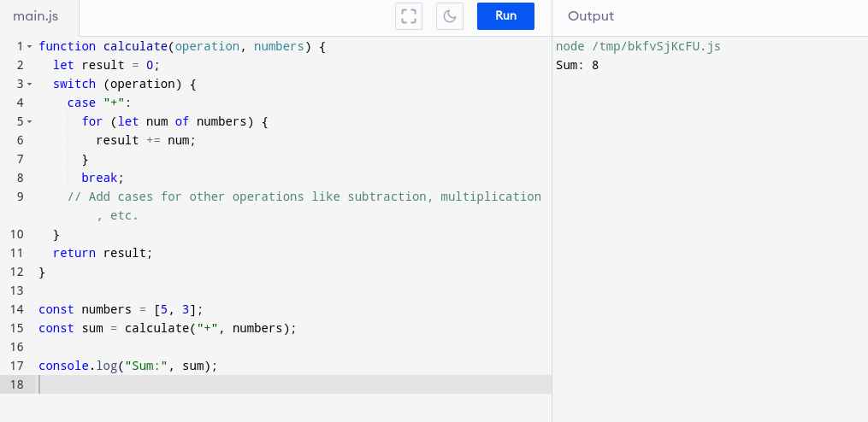Click the 'case "+":' line

pyautogui.click(x=98, y=103)
